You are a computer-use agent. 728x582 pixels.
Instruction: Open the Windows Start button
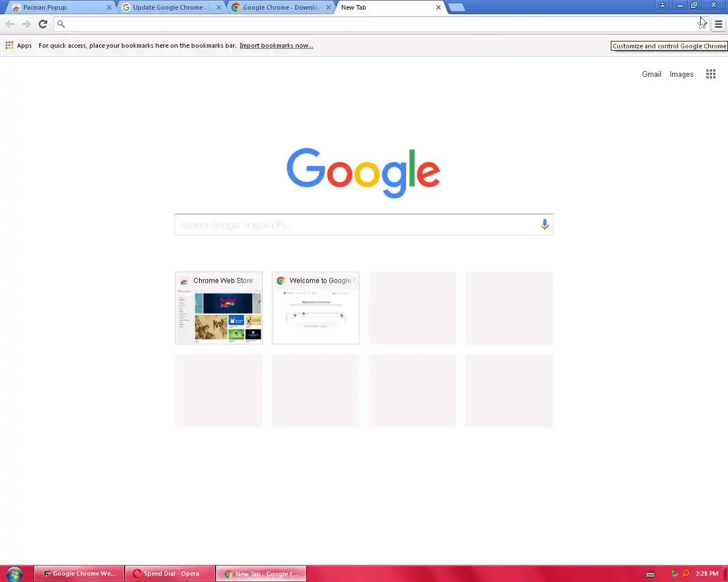point(14,573)
